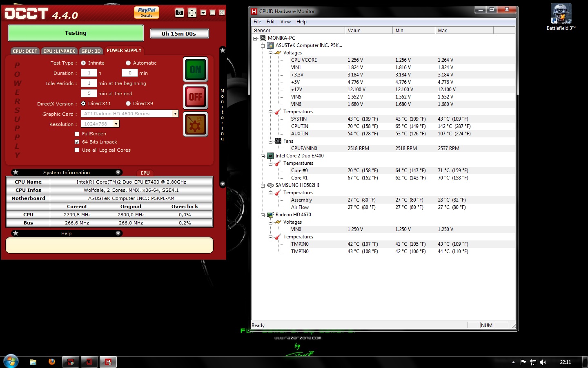
Task: Click the network tray icon
Action: (533, 362)
